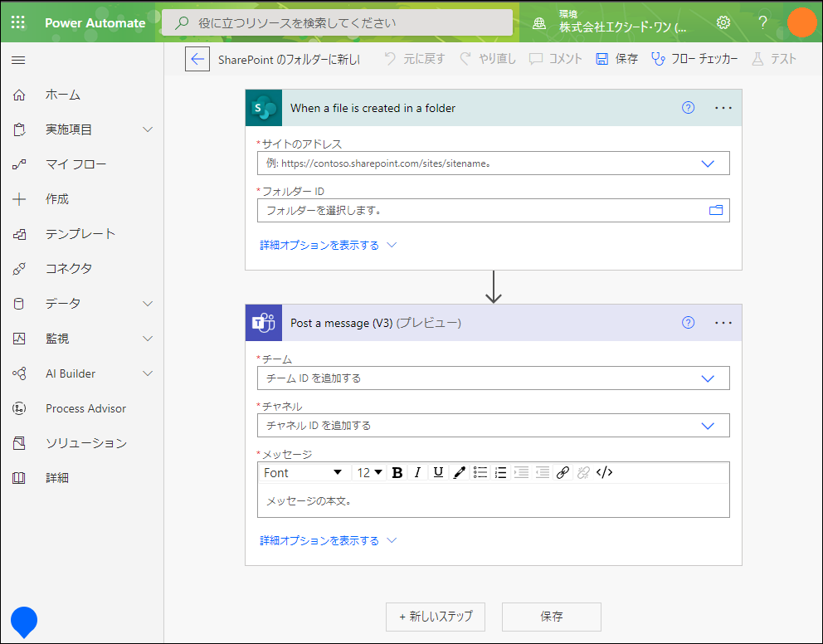
Task: Expand 監視 in the sidebar
Action: (148, 339)
